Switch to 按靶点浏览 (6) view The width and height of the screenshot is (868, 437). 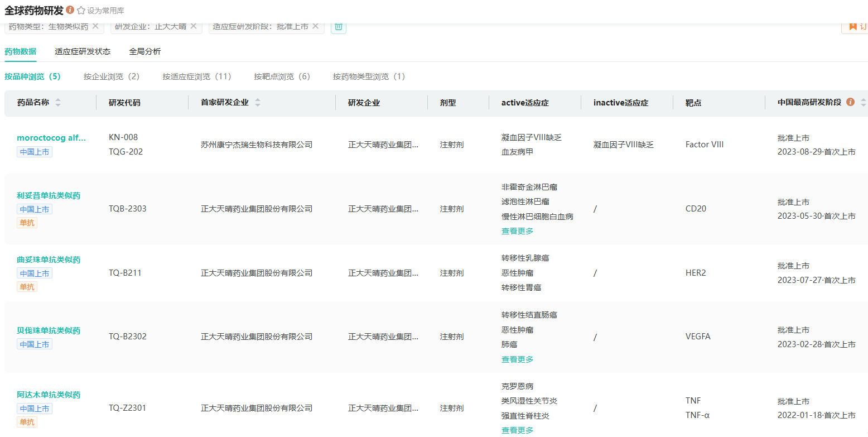282,76
